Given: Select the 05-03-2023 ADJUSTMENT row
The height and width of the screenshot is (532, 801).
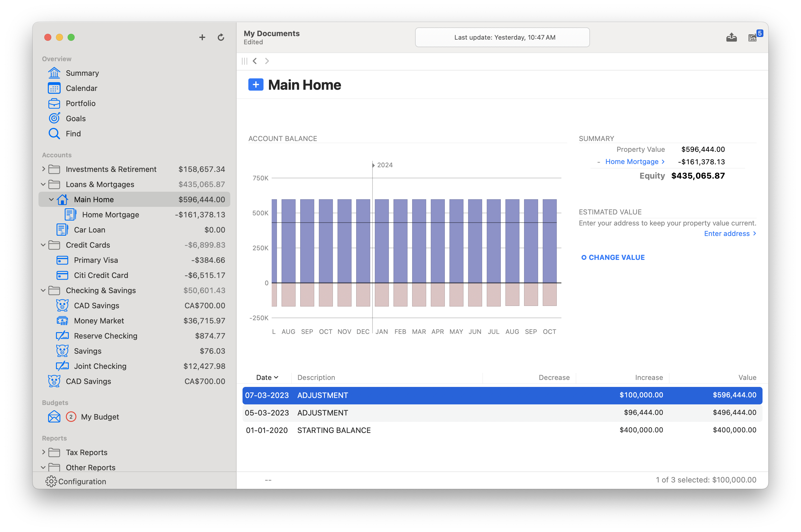Looking at the screenshot, I should [x=502, y=413].
